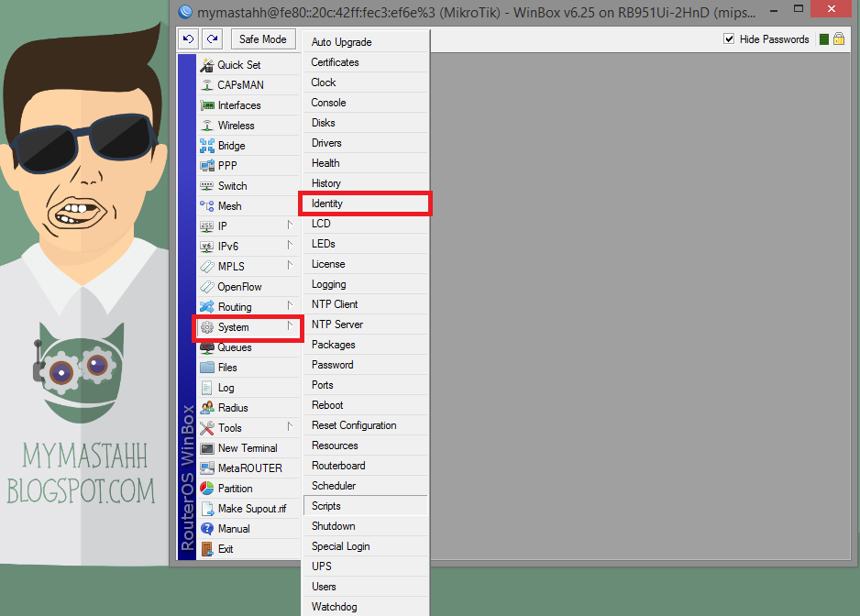Viewport: 860px width, 616px height.
Task: Click the padlock icon beside Hide Passwords
Action: click(x=839, y=38)
